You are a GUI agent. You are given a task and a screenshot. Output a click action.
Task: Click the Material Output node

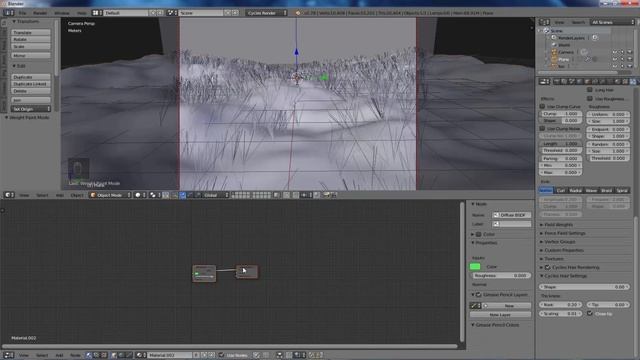pos(247,272)
